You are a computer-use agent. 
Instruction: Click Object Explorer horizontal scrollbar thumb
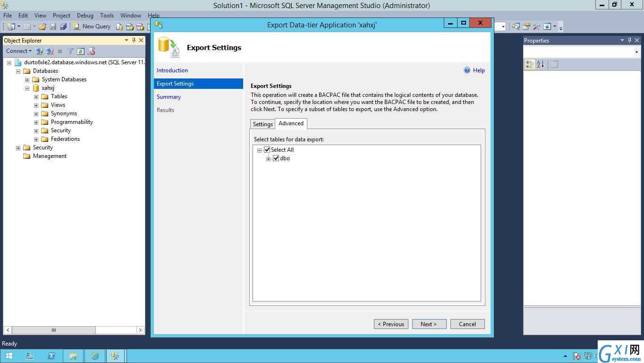[53, 330]
